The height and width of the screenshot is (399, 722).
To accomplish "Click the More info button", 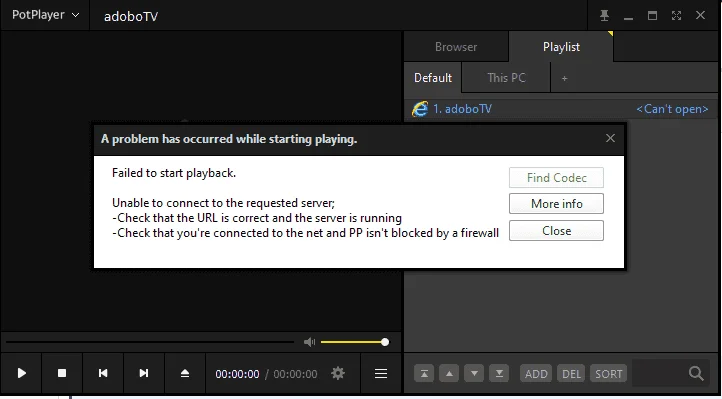I will pos(556,204).
